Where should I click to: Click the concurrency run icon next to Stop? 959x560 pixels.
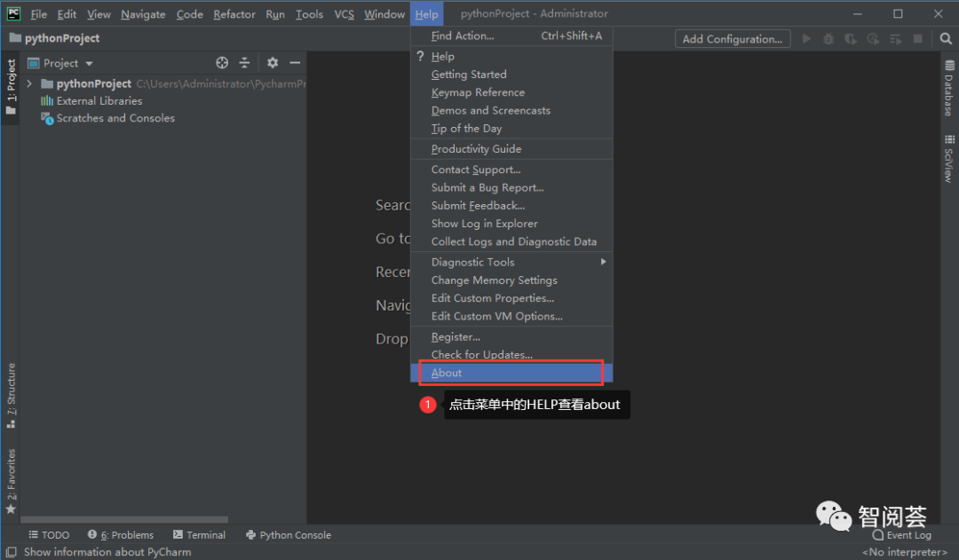pyautogui.click(x=895, y=38)
